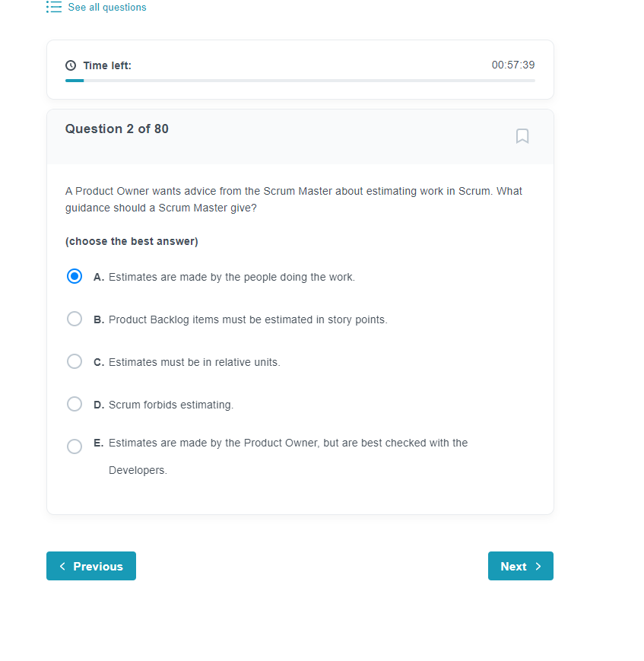Viewport: 644px width, 661px height.
Task: Go to the next question
Action: 521,566
